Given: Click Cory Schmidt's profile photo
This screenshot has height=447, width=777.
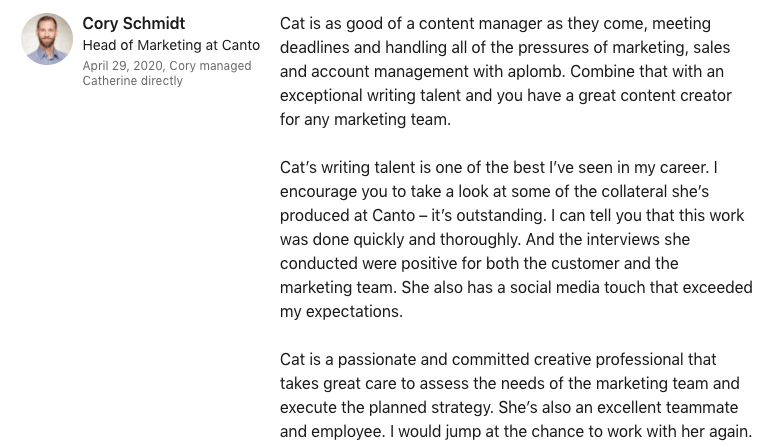Looking at the screenshot, I should (46, 40).
